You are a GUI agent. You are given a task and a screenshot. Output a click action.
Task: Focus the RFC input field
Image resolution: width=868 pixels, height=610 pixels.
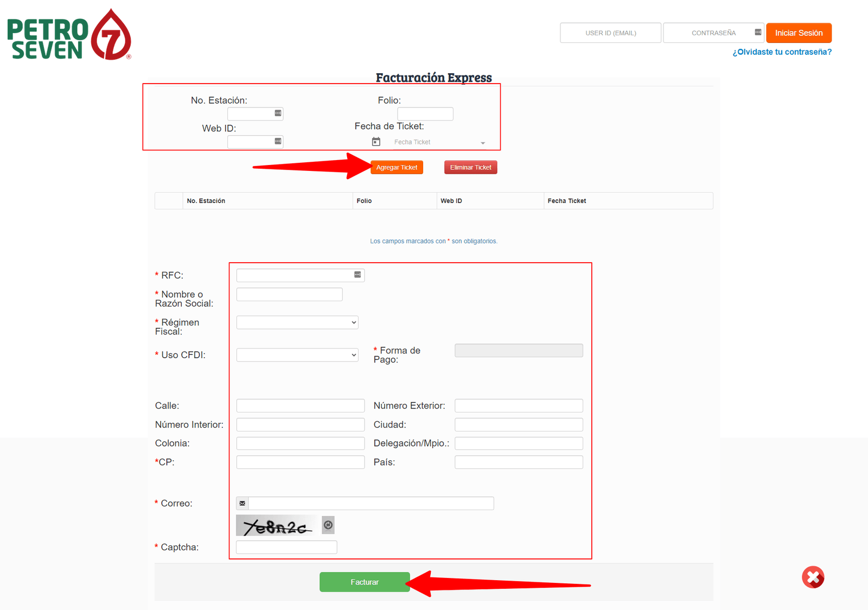point(301,275)
